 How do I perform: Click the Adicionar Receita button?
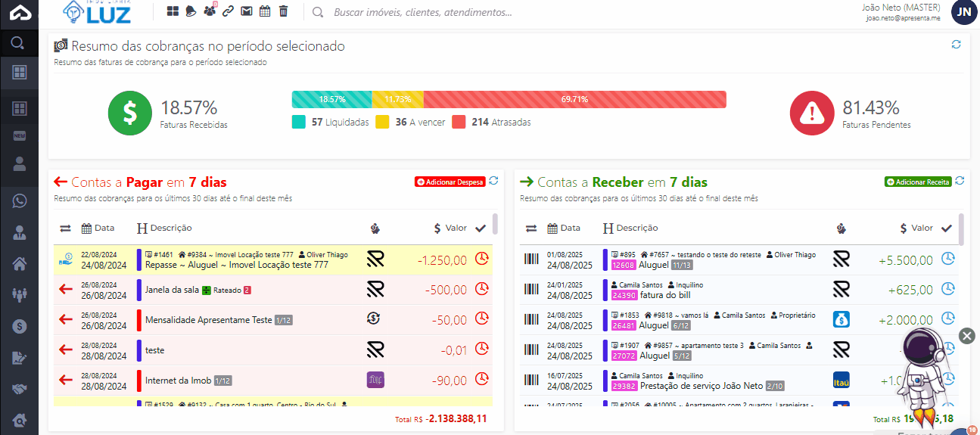pyautogui.click(x=918, y=182)
